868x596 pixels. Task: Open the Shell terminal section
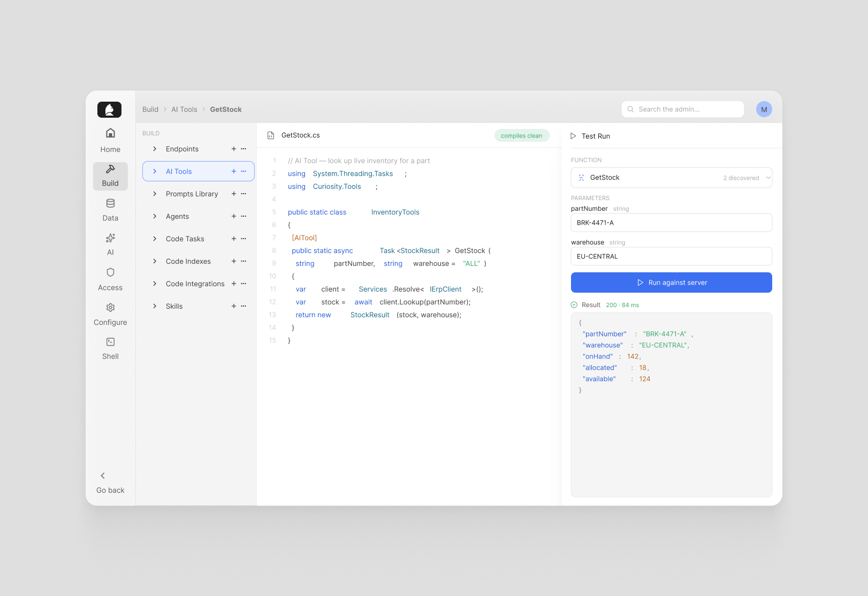coord(110,348)
